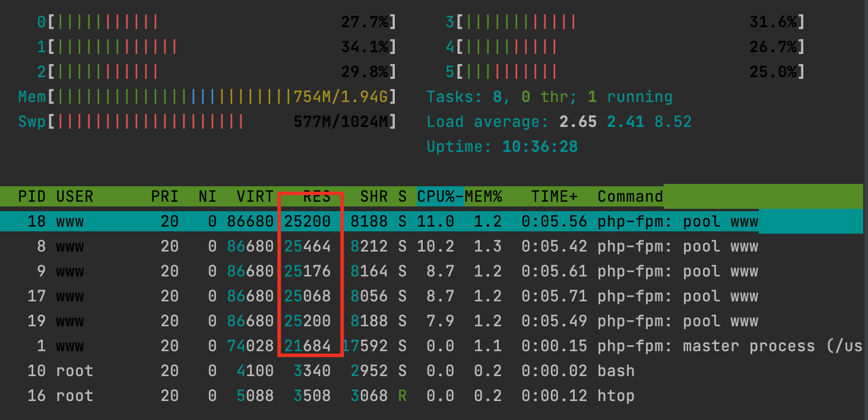This screenshot has width=868, height=420.
Task: Click VIRT value 5088
Action: tap(255, 396)
